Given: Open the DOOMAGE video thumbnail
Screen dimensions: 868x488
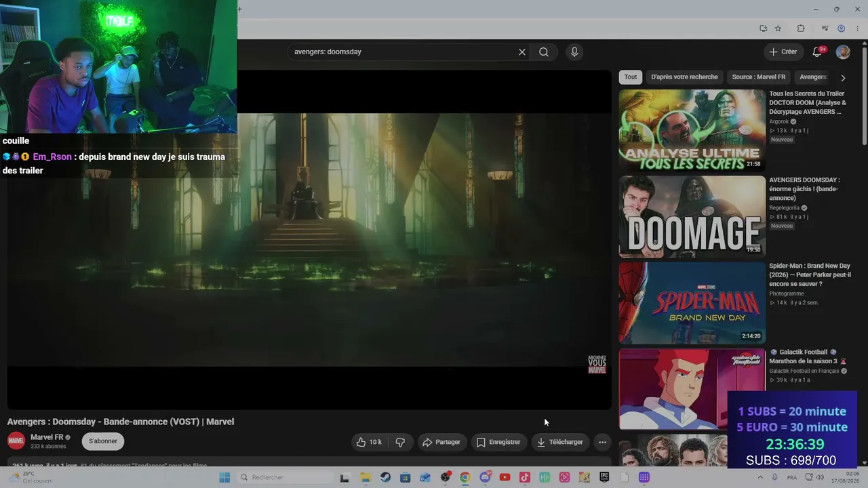Looking at the screenshot, I should 692,217.
